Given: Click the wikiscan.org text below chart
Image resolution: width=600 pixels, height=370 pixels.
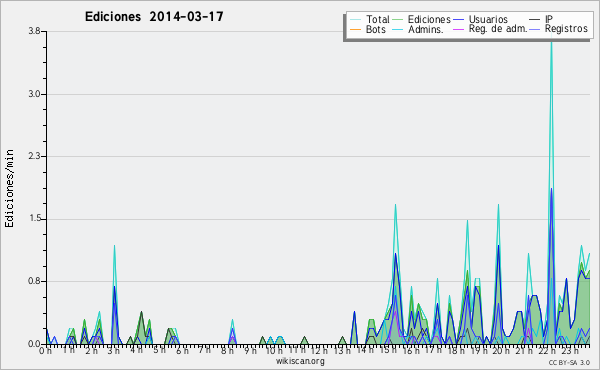Looking at the screenshot, I should click(x=300, y=361).
